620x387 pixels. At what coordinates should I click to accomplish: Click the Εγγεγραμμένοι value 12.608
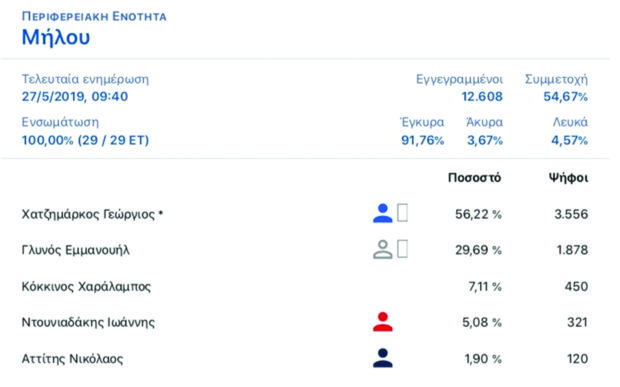[x=482, y=96]
